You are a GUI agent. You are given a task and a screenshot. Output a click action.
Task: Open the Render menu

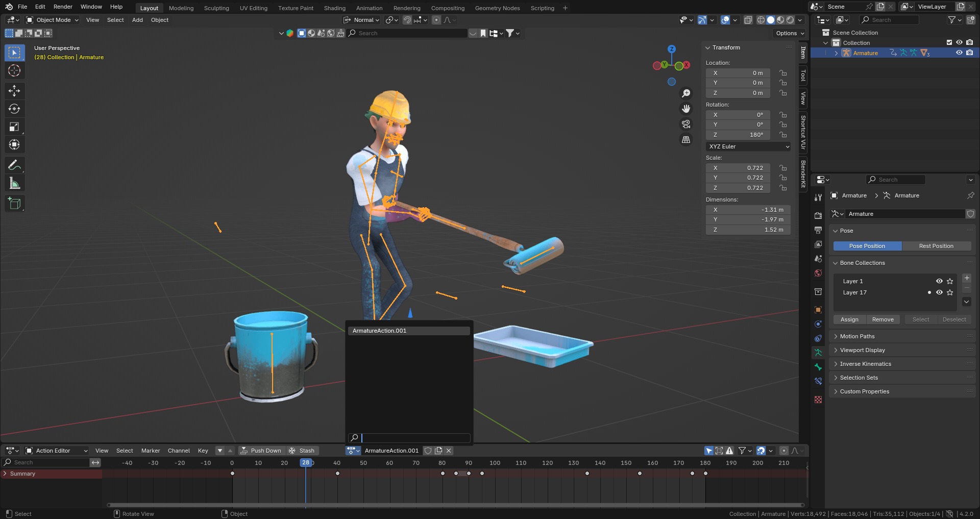(63, 7)
